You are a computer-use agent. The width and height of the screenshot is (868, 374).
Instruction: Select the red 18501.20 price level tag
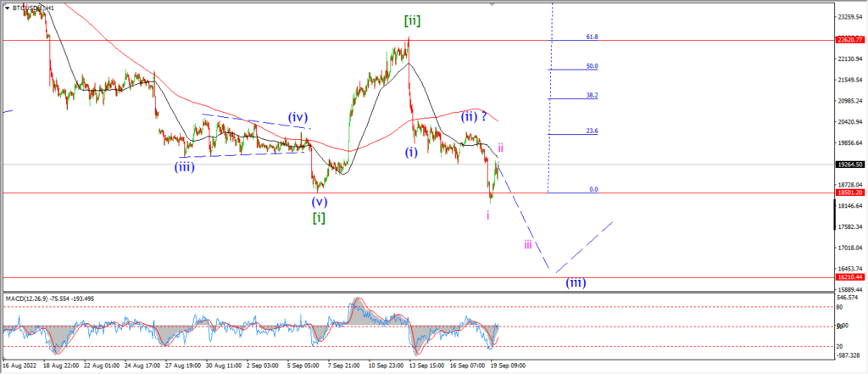851,193
